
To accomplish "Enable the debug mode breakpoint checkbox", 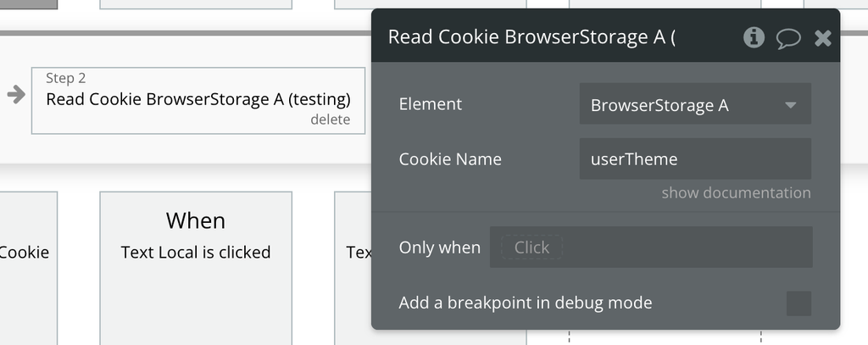I will coord(798,303).
